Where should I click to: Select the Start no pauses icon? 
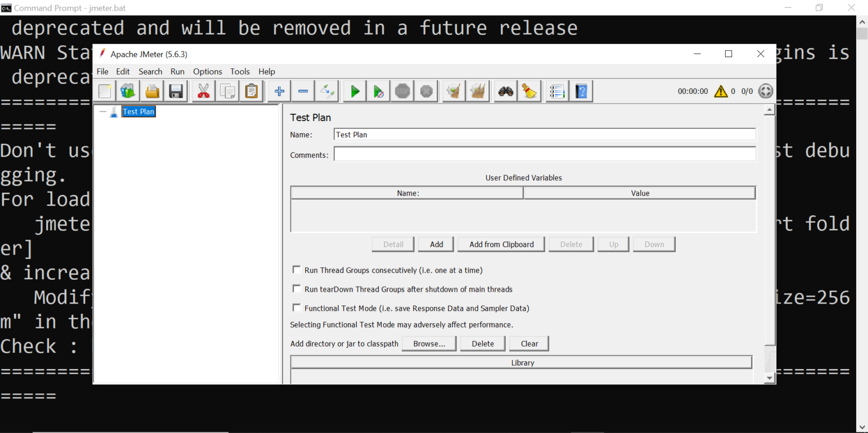point(378,90)
